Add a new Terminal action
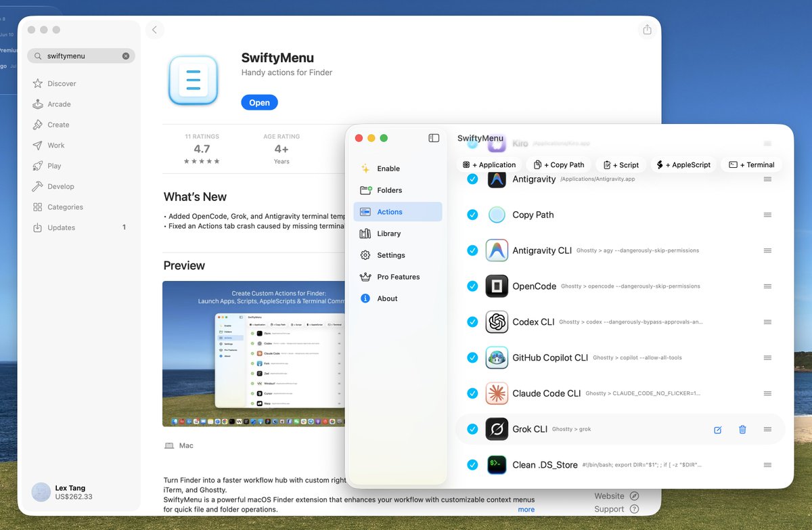812x530 pixels. click(752, 164)
